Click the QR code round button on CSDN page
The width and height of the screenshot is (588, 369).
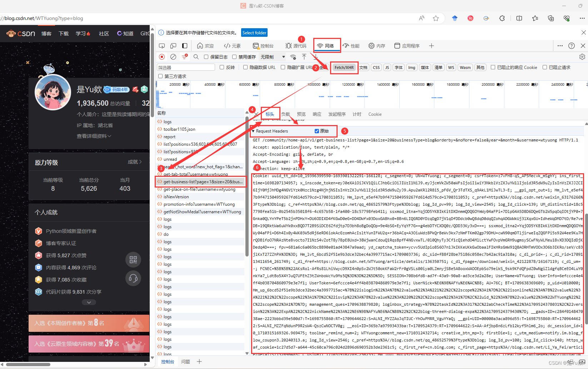click(x=133, y=260)
